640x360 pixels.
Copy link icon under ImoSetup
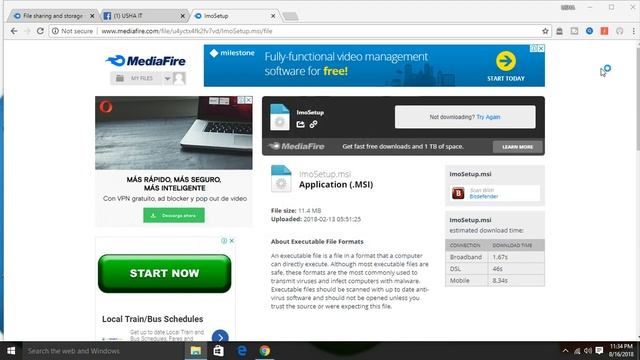(x=313, y=124)
